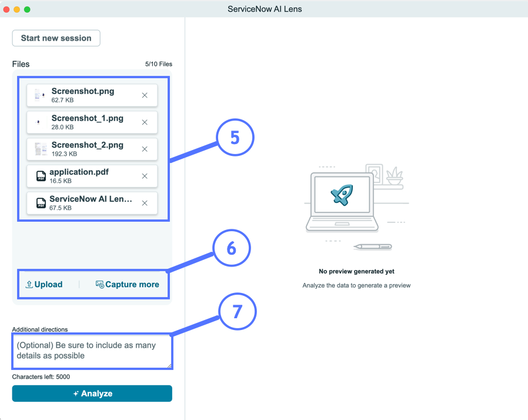This screenshot has width=528, height=420.
Task: Select the Screenshot.png file name
Action: [x=83, y=91]
